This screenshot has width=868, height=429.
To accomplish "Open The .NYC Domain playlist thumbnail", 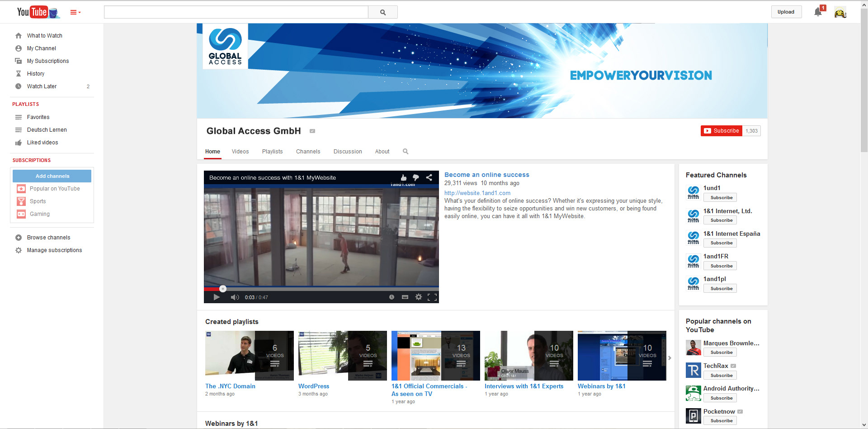I will coord(250,356).
